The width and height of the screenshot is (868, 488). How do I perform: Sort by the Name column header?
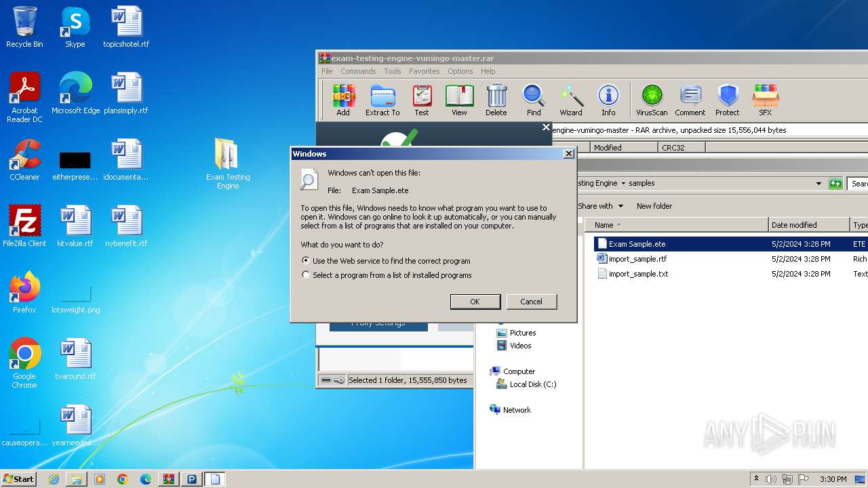point(678,225)
